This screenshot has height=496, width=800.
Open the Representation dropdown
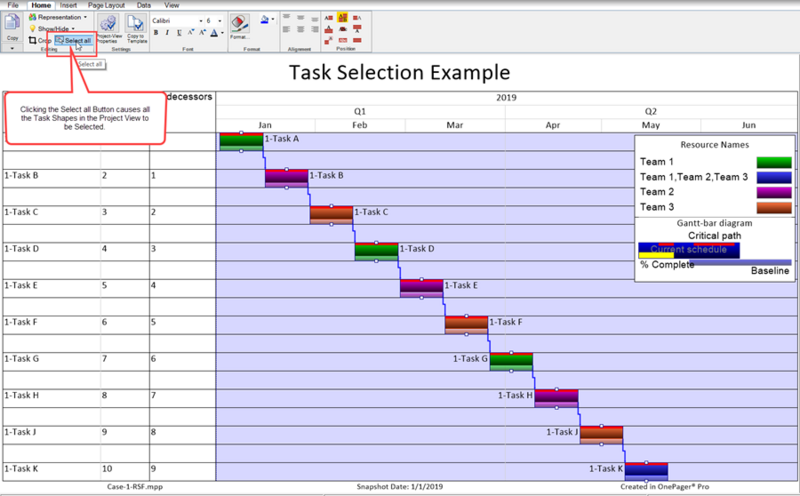tap(58, 17)
